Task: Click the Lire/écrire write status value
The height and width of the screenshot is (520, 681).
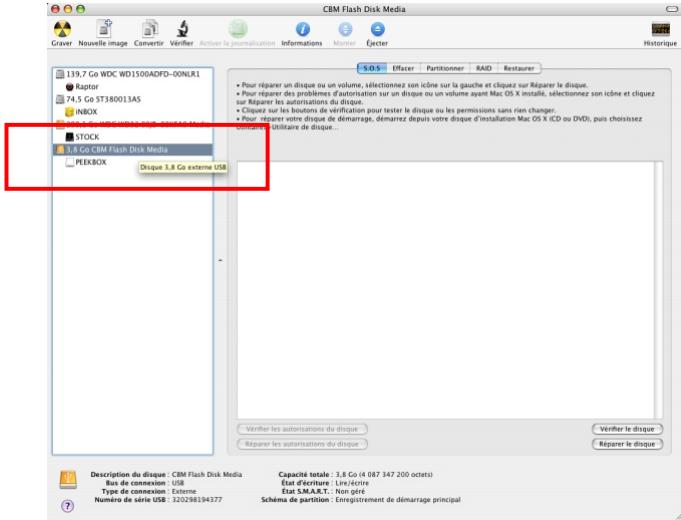Action: tap(352, 483)
